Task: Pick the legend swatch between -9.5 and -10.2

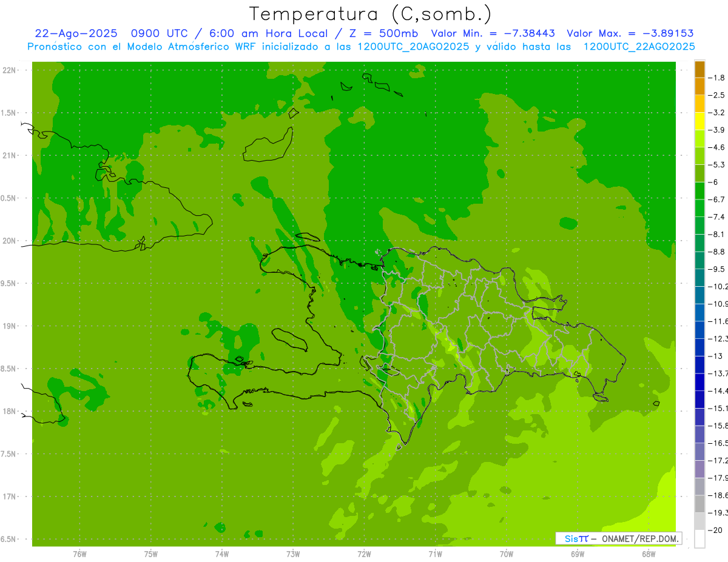Action: pyautogui.click(x=699, y=278)
